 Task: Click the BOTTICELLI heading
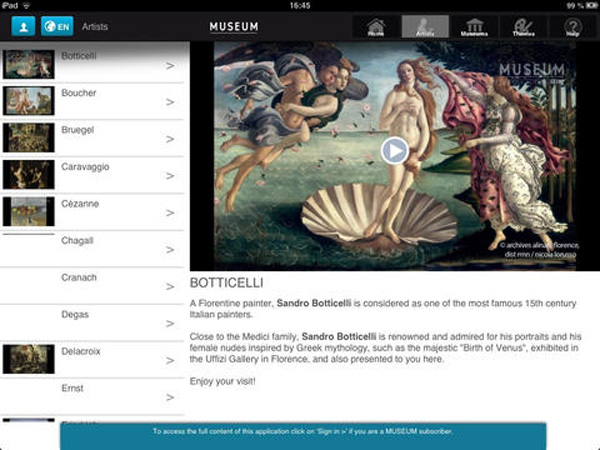coord(227,283)
